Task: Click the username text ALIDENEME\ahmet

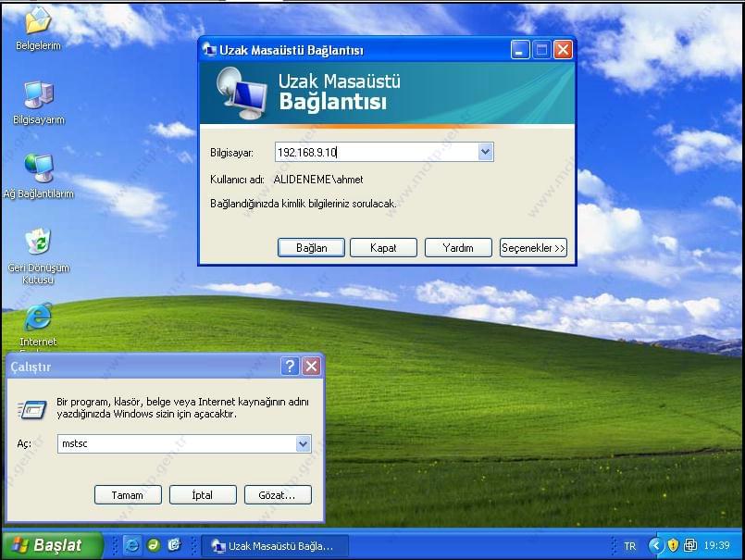Action: click(318, 180)
